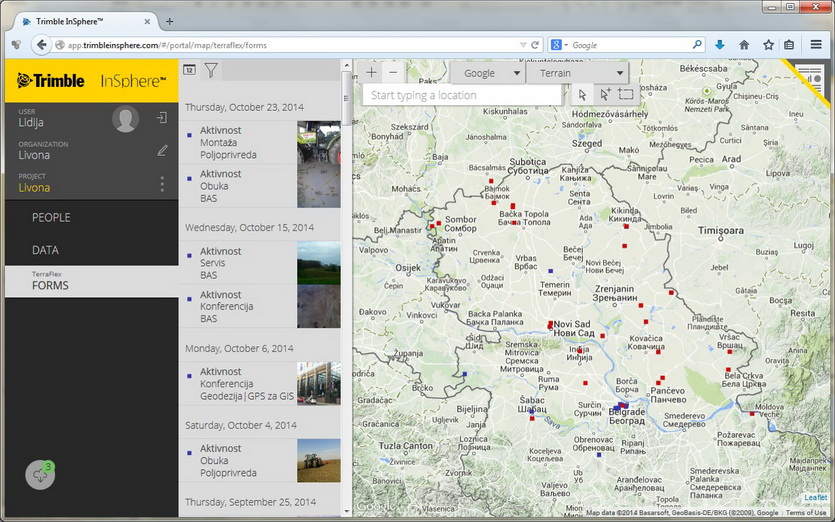Open the Terrain map type dropdown
Image resolution: width=835 pixels, height=522 pixels.
577,74
